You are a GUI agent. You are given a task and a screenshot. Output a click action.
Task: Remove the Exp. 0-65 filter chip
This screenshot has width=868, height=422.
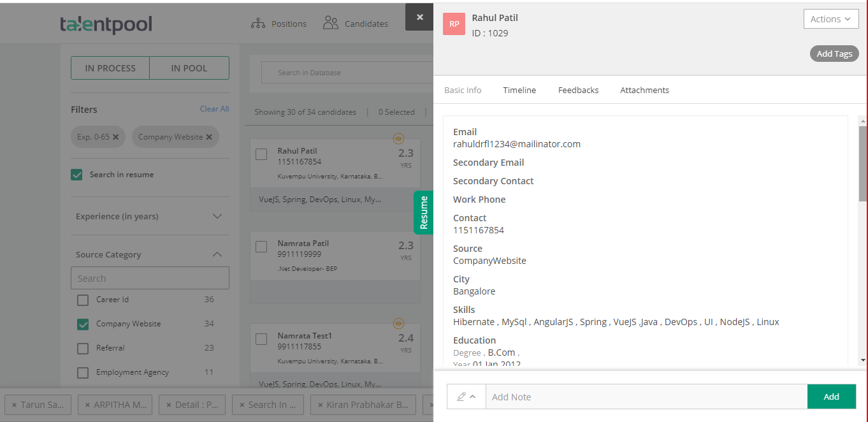[x=117, y=136]
